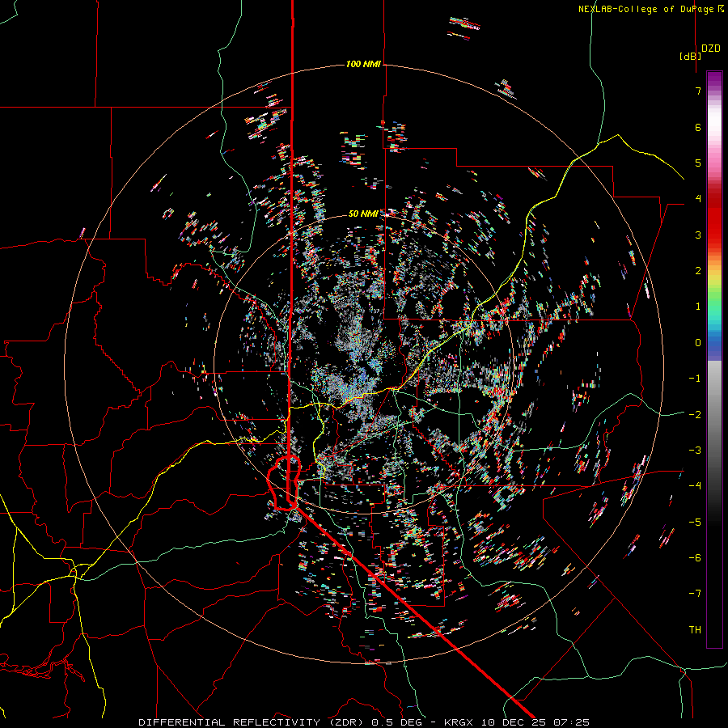
Task: Click the 1 value on the color scale
Action: [698, 307]
